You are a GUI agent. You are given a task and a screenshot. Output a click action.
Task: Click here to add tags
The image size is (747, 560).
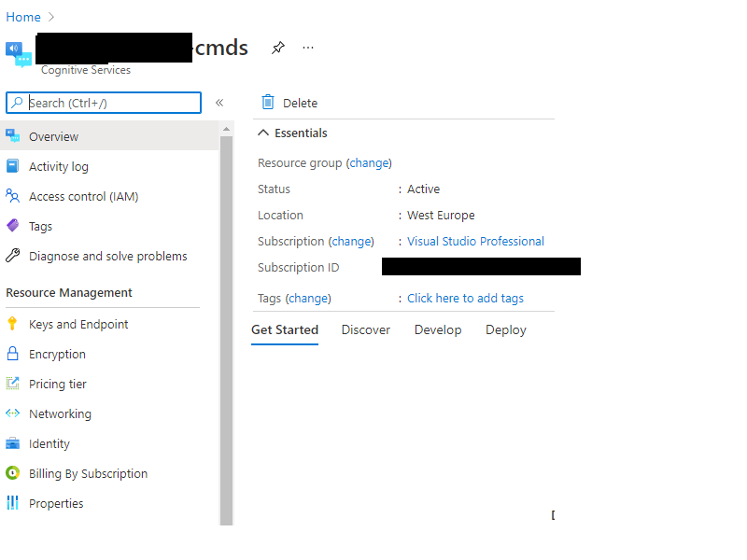pos(465,298)
